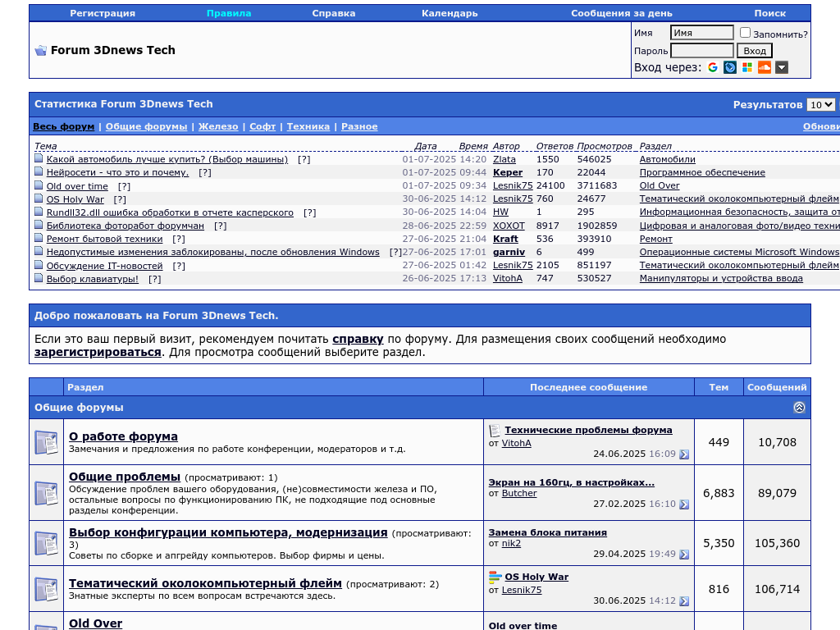840x630 pixels.
Task: Click the document icon beside Технические проблемы форума
Action: coord(495,430)
